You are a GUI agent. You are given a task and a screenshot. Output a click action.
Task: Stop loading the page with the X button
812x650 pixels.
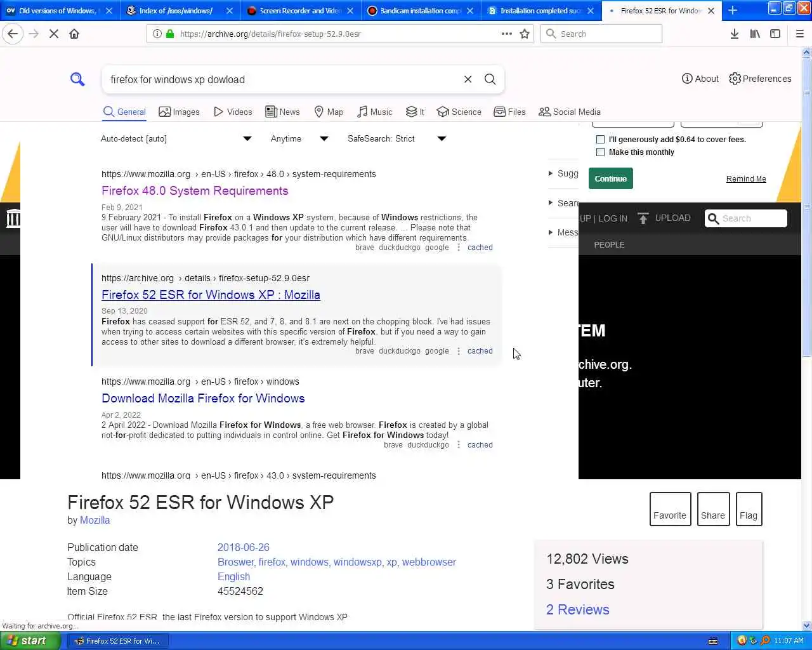(x=54, y=34)
